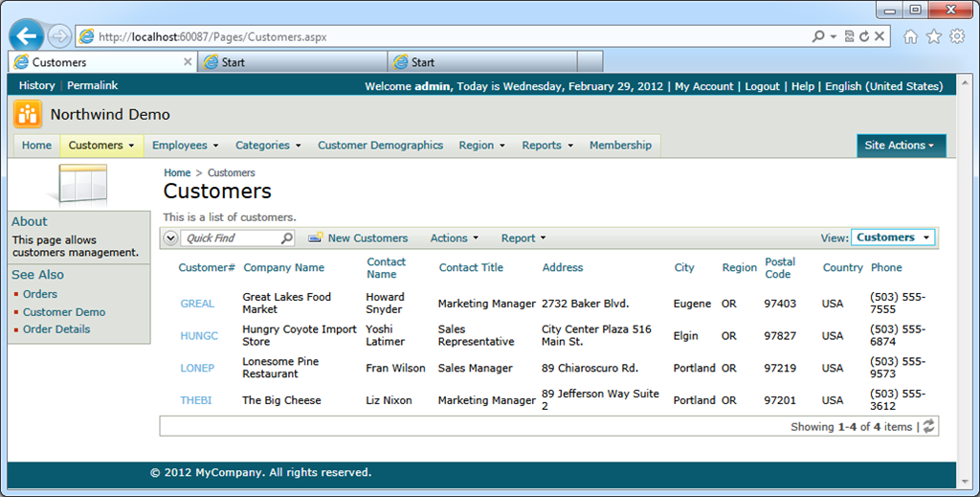
Task: Open browser Favorites star icon
Action: pos(933,36)
